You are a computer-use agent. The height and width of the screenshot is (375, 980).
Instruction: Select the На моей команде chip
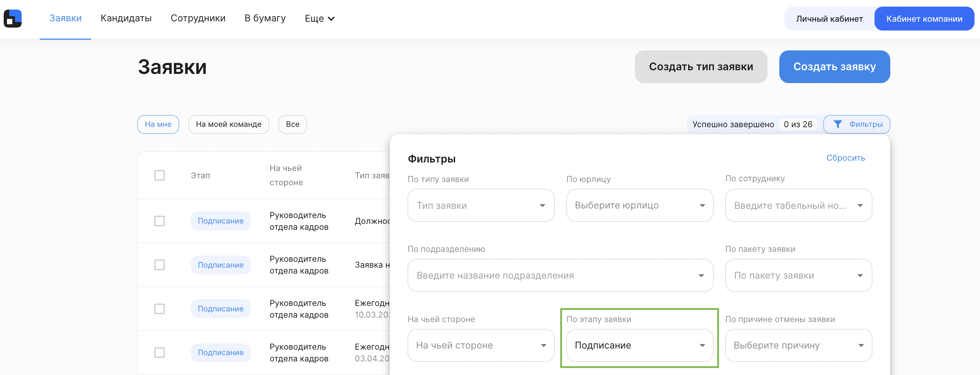tap(228, 124)
